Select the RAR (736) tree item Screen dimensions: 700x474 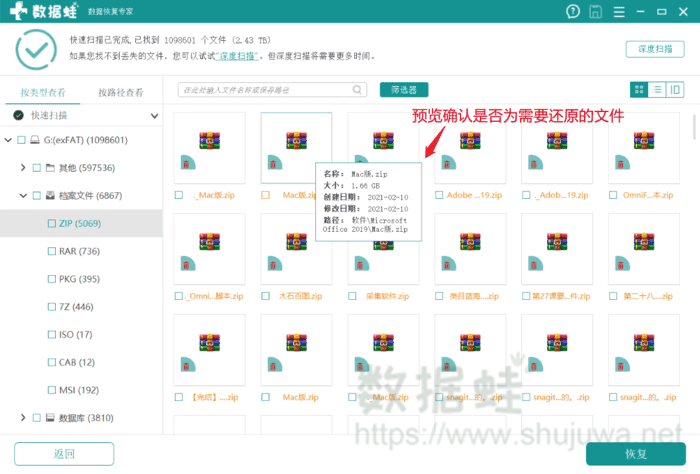pos(81,251)
